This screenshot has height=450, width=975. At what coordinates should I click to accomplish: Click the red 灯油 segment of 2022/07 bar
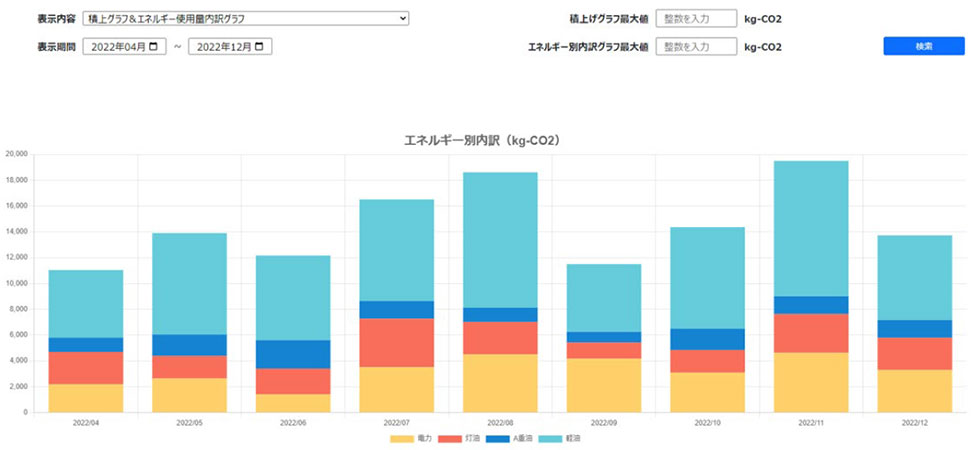coord(396,342)
